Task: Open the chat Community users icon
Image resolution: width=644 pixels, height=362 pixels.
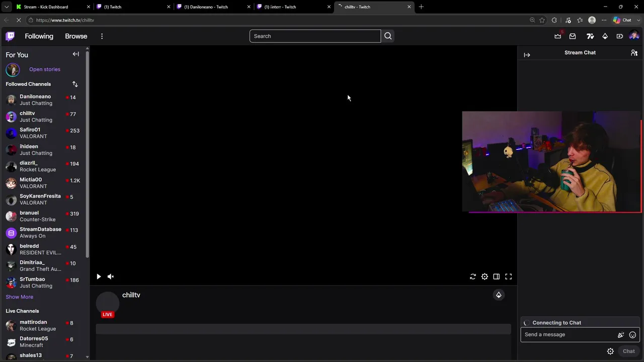Action: (634, 53)
